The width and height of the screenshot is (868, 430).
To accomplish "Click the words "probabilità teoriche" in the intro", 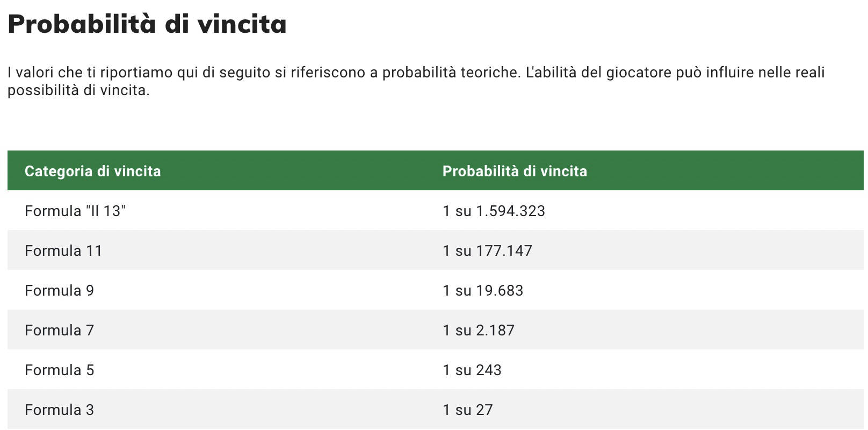I will point(451,73).
